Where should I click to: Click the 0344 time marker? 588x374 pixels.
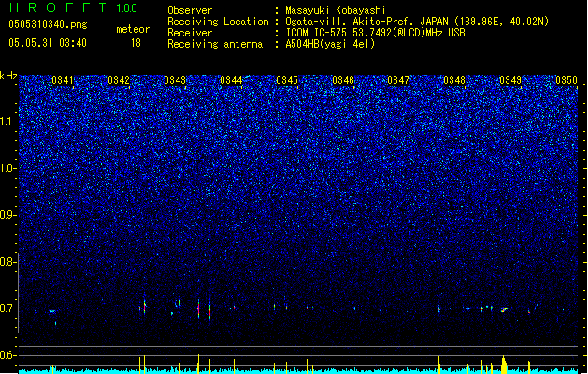231,80
